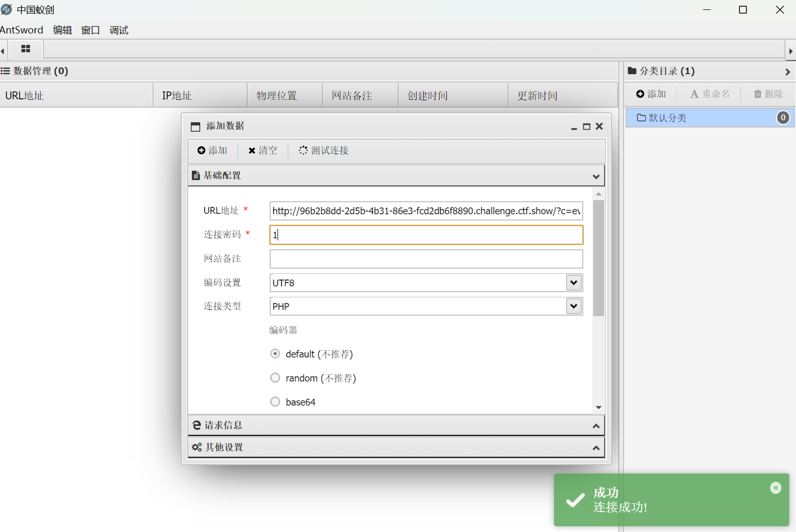Viewport: 796px width, 532px height.
Task: Click the dialog vertical scrollbar thumb
Action: pyautogui.click(x=598, y=258)
